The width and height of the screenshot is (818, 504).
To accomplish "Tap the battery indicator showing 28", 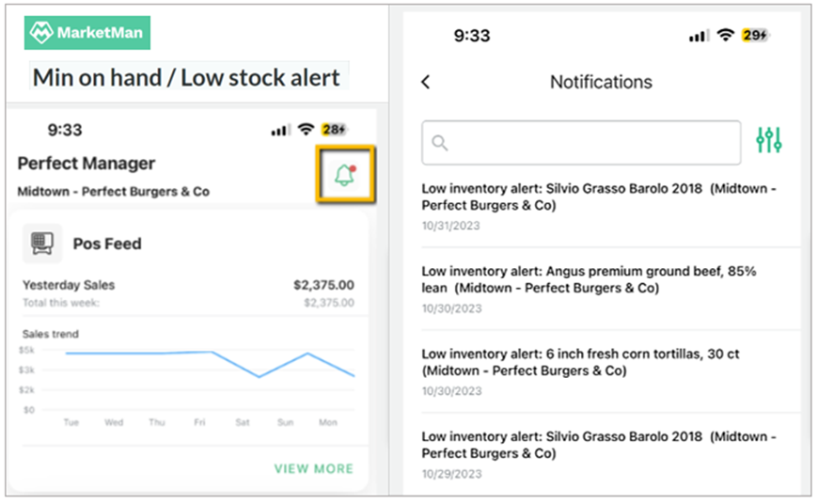I will click(x=334, y=130).
